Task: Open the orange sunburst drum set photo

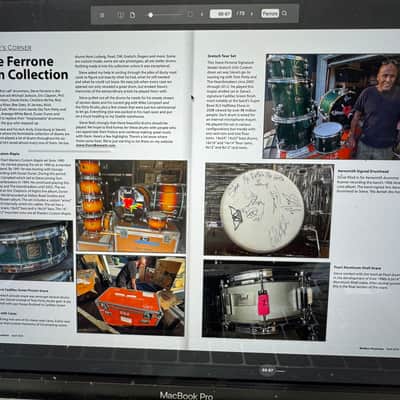Action: (132, 206)
